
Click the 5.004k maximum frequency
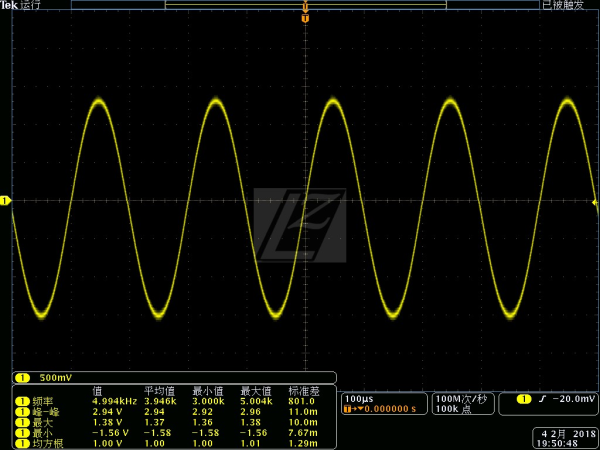256,401
